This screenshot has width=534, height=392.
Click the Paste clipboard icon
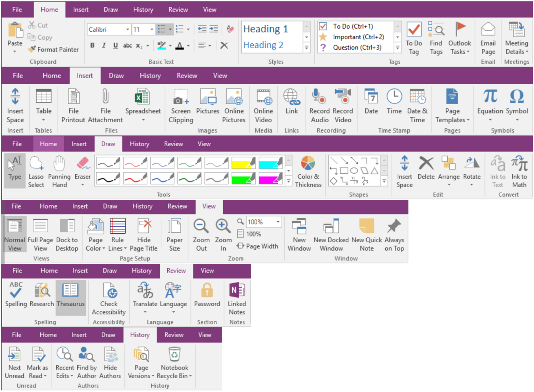15,30
